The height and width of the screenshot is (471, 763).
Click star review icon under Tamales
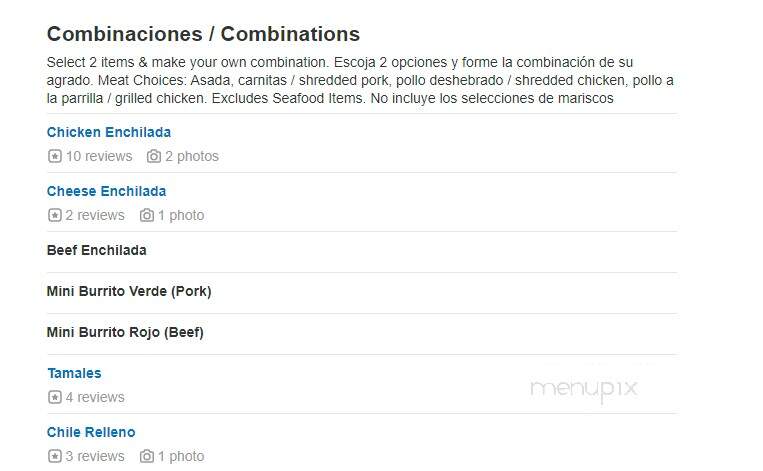click(55, 397)
